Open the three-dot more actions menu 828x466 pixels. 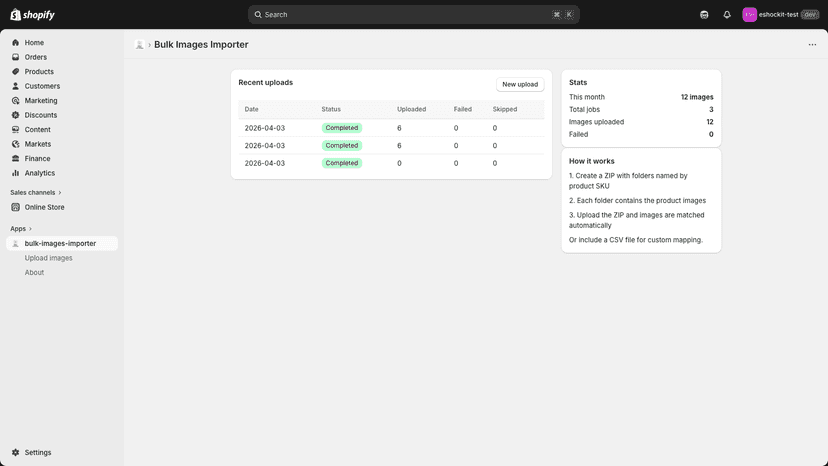[x=812, y=44]
